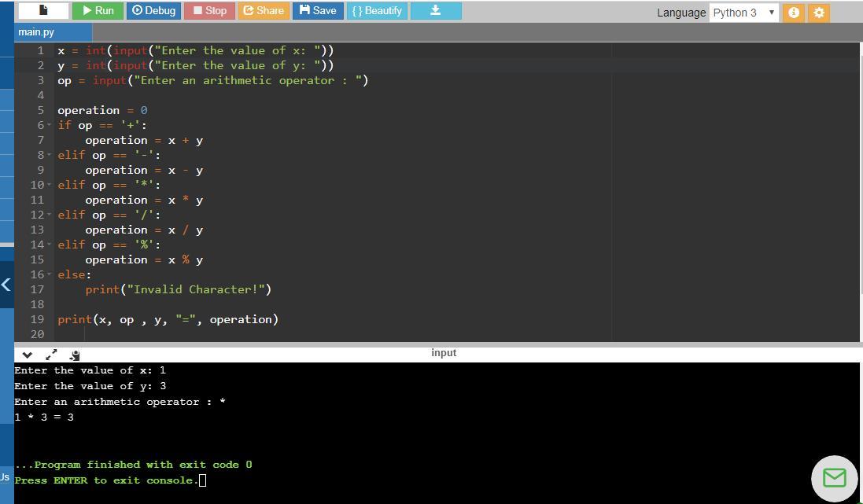Image resolution: width=863 pixels, height=504 pixels.
Task: Open the Language dropdown showing Python 3
Action: click(x=743, y=13)
